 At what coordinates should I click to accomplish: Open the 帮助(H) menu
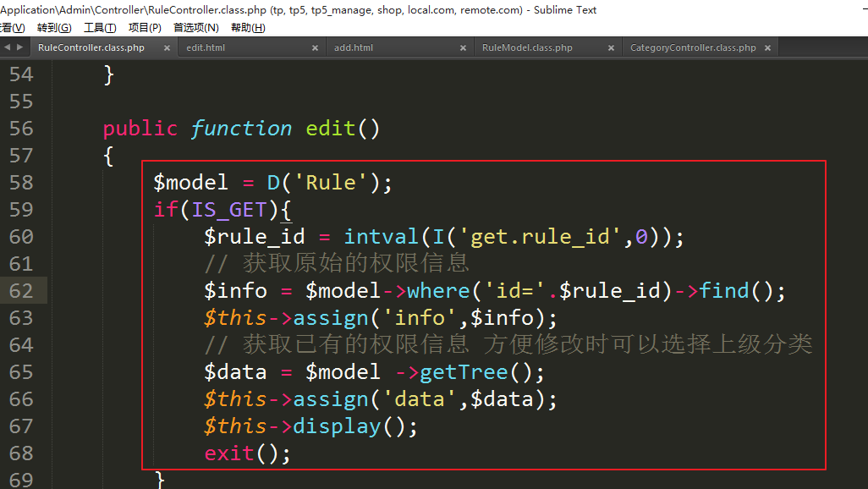tap(248, 28)
